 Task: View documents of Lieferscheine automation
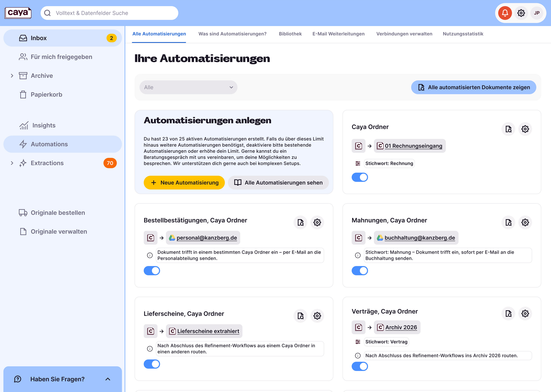(x=300, y=316)
